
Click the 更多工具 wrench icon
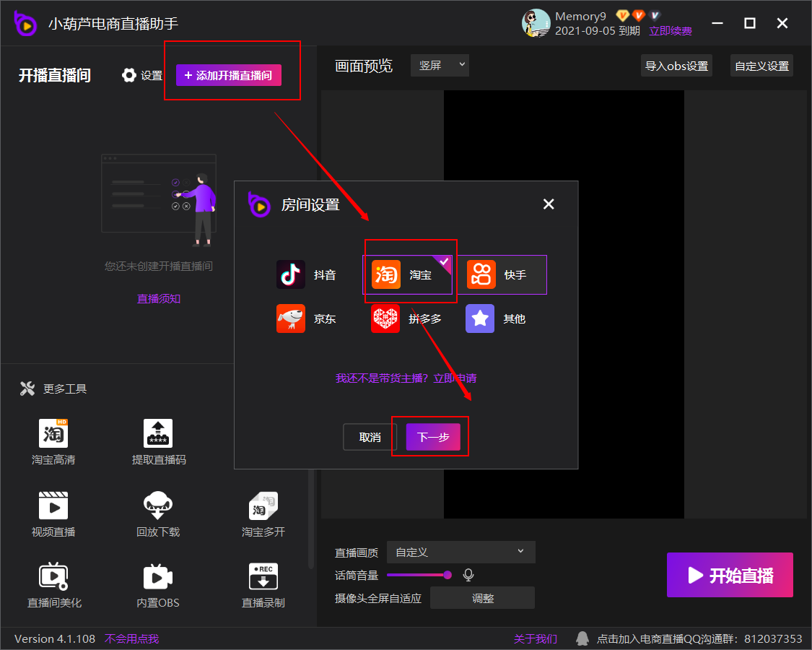[27, 389]
